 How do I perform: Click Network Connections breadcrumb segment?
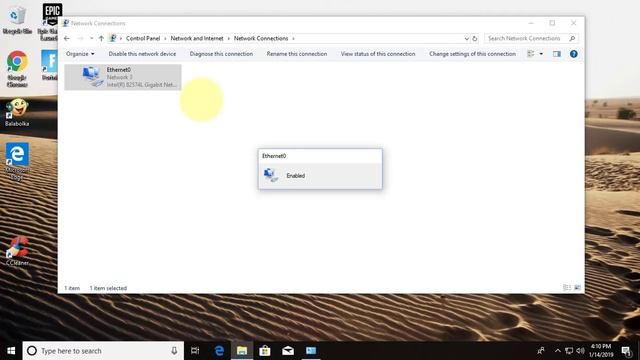click(x=261, y=38)
